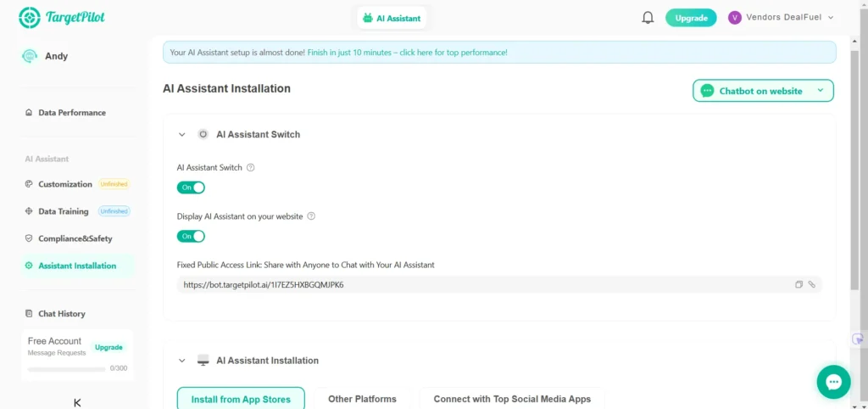Viewport: 868px width, 409px height.
Task: Open the notifications bell
Action: (x=648, y=18)
